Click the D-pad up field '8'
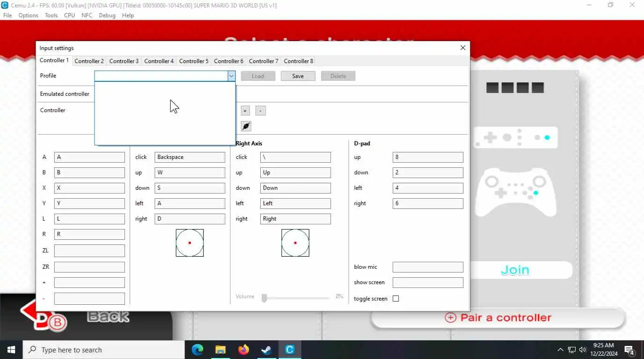The width and height of the screenshot is (644, 359). click(x=428, y=157)
